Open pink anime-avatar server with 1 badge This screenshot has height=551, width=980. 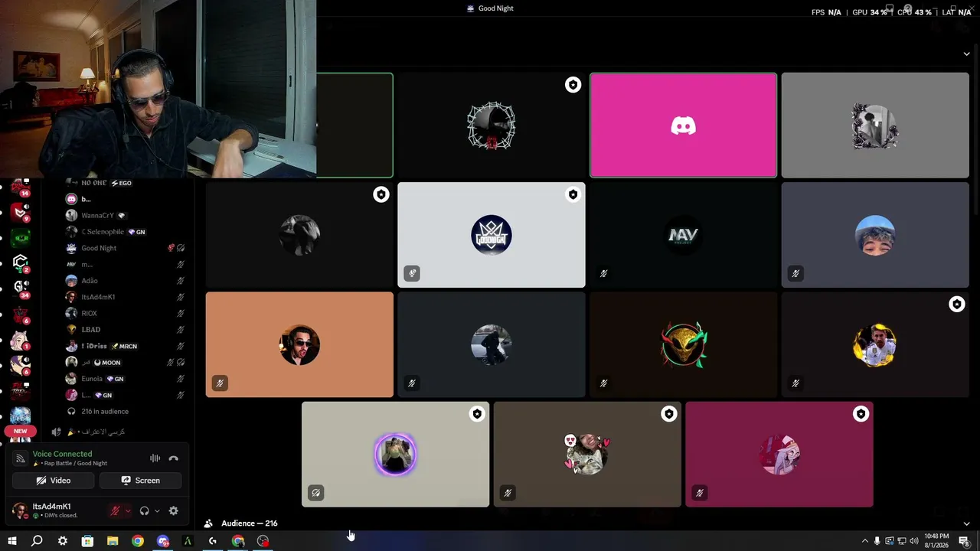(21, 341)
